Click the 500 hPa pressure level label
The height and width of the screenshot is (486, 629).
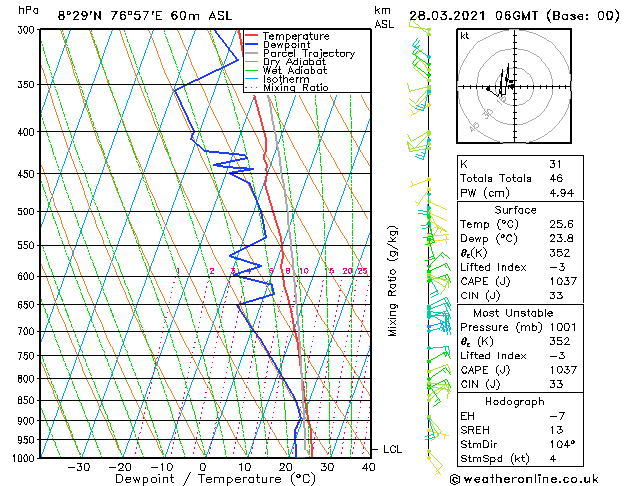(x=26, y=211)
